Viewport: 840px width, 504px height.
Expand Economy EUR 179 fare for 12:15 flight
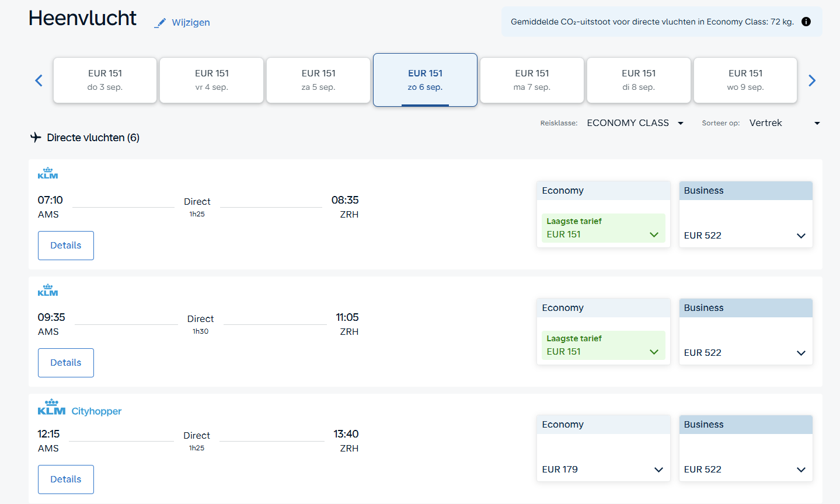tap(604, 470)
